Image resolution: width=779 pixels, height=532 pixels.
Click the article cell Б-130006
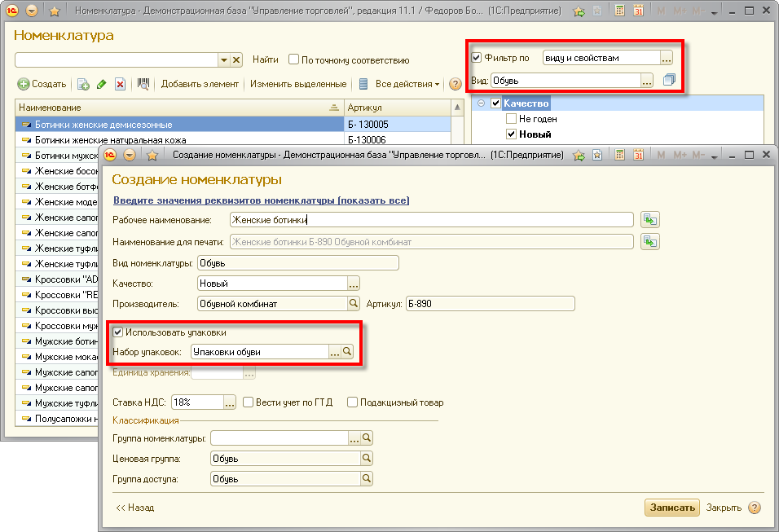click(x=398, y=140)
